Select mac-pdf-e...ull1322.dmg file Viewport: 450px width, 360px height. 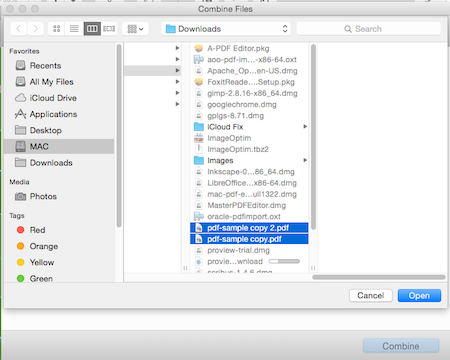coord(249,194)
